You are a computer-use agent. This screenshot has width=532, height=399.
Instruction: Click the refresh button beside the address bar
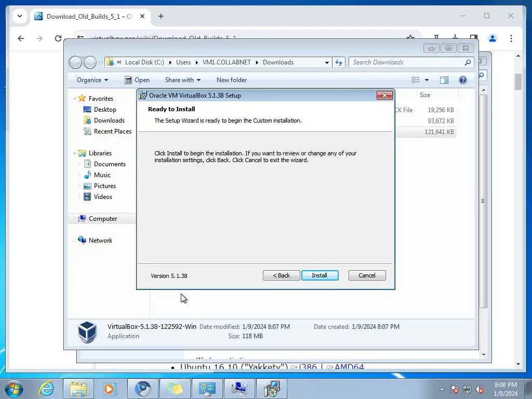[x=339, y=62]
